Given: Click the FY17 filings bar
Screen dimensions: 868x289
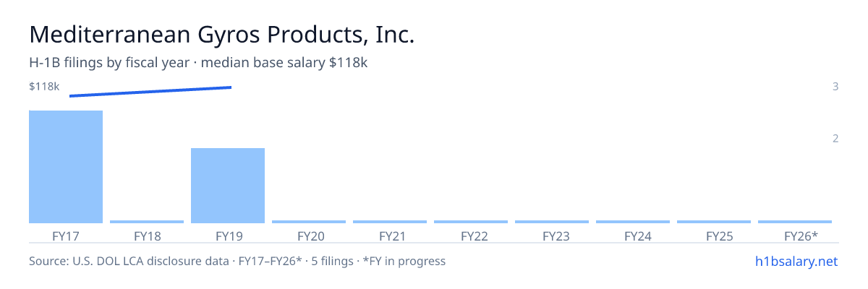Looking at the screenshot, I should (x=66, y=167).
